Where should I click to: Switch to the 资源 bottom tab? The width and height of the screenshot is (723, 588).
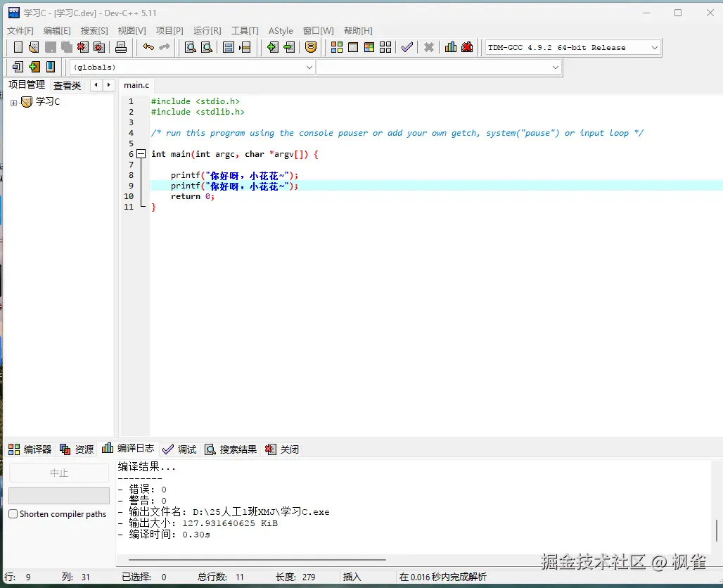(x=77, y=449)
